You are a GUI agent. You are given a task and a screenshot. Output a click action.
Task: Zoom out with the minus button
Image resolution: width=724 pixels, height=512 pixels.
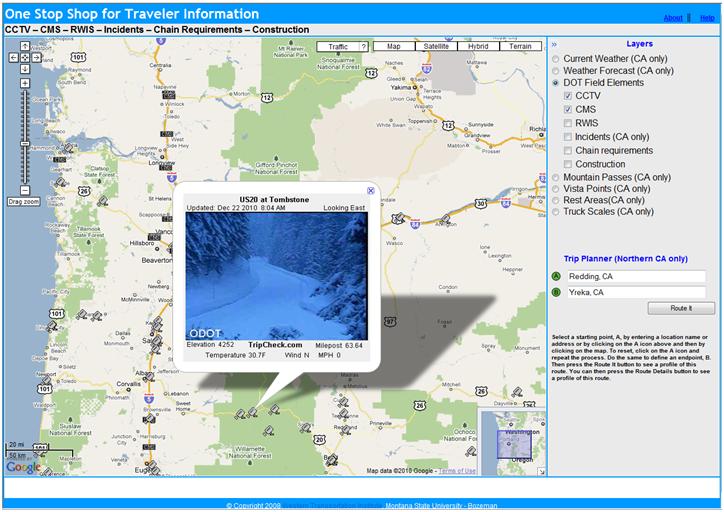[25, 190]
